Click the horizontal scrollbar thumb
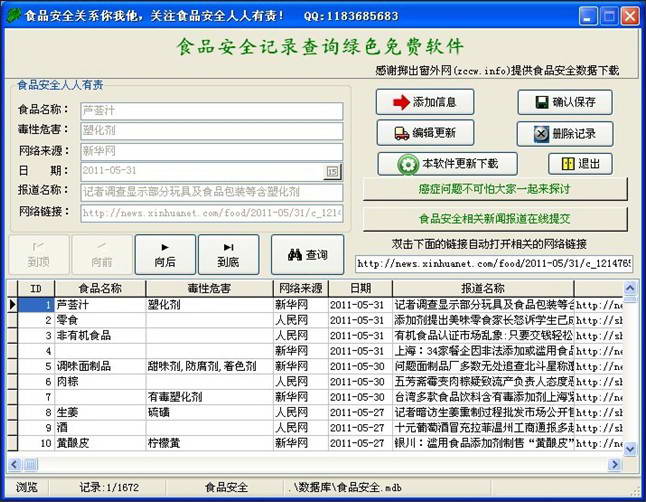 30,465
